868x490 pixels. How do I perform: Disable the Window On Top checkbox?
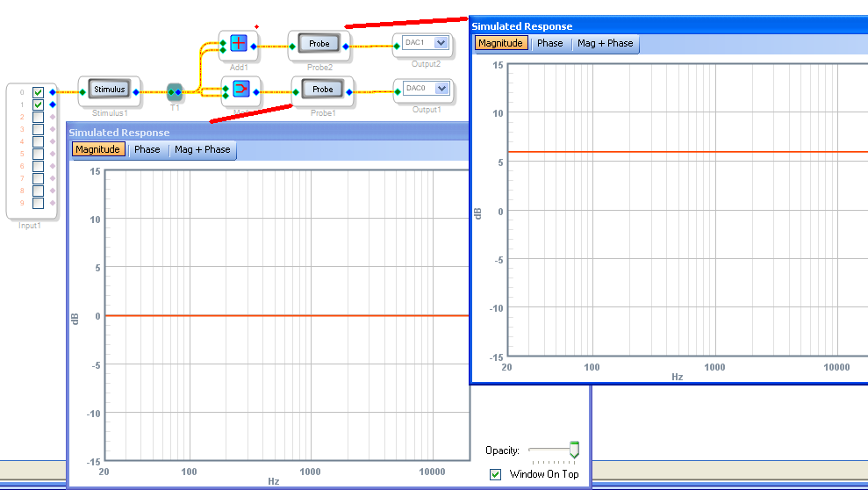coord(496,474)
